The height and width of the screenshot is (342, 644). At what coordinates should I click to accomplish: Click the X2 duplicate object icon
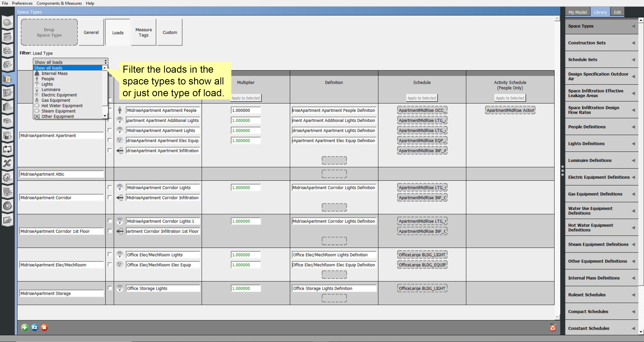35,327
